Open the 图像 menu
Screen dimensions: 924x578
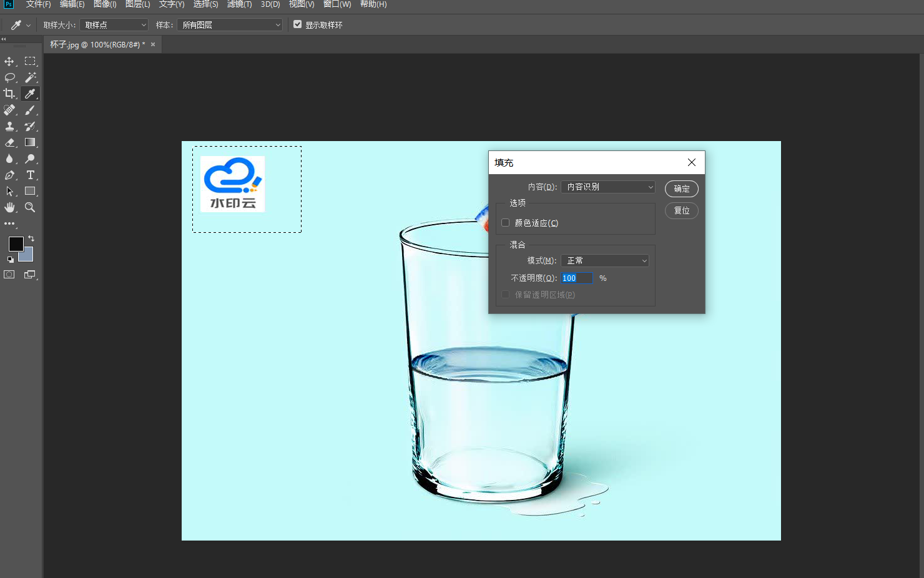pyautogui.click(x=105, y=4)
